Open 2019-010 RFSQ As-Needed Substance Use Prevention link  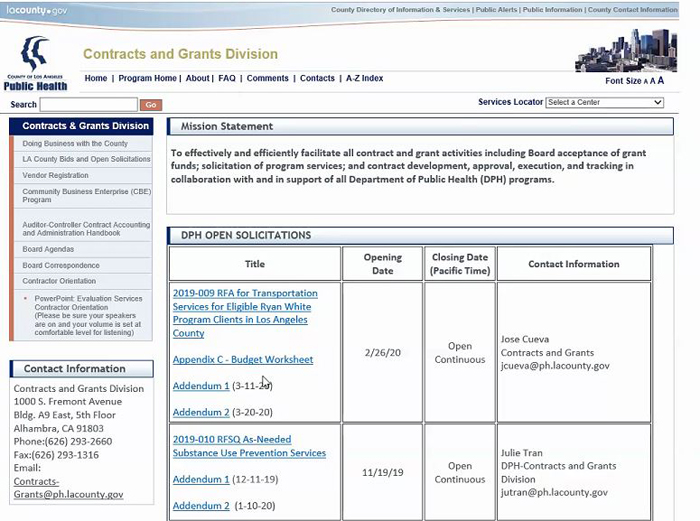249,446
